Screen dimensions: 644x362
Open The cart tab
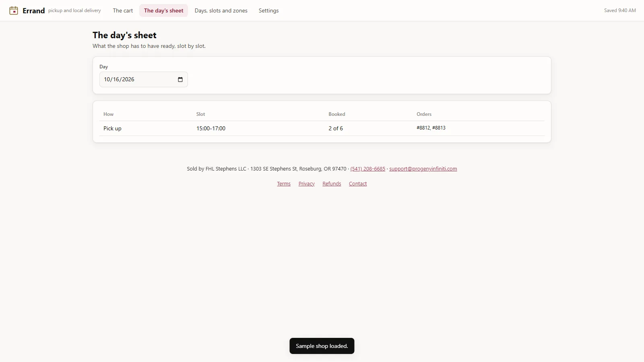(x=123, y=10)
